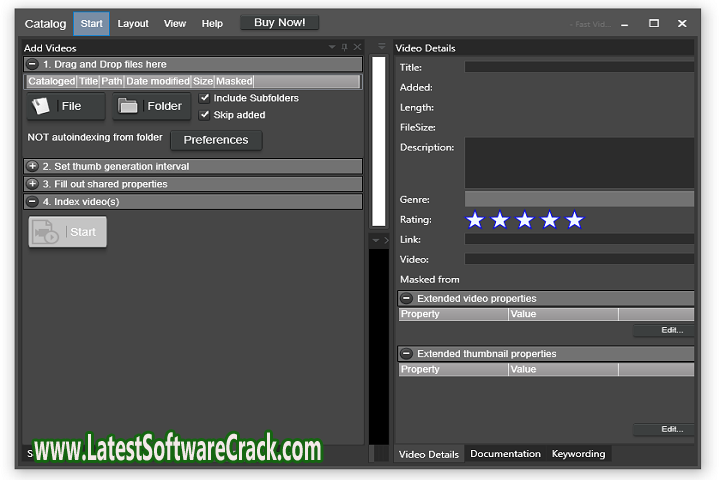This screenshot has height=480, width=720.
Task: Set rating to the third star
Action: (525, 220)
